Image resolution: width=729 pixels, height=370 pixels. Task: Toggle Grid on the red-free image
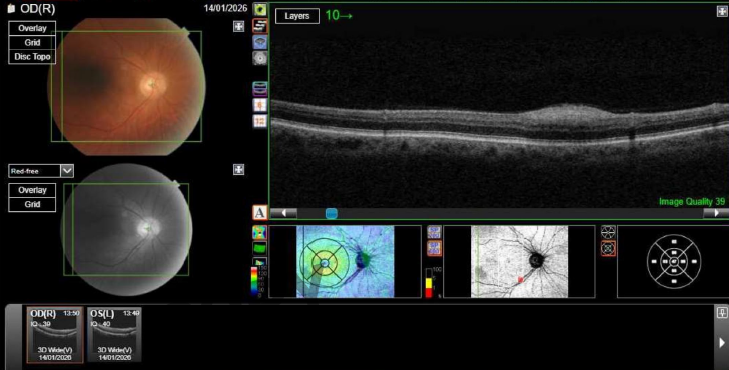click(x=32, y=204)
